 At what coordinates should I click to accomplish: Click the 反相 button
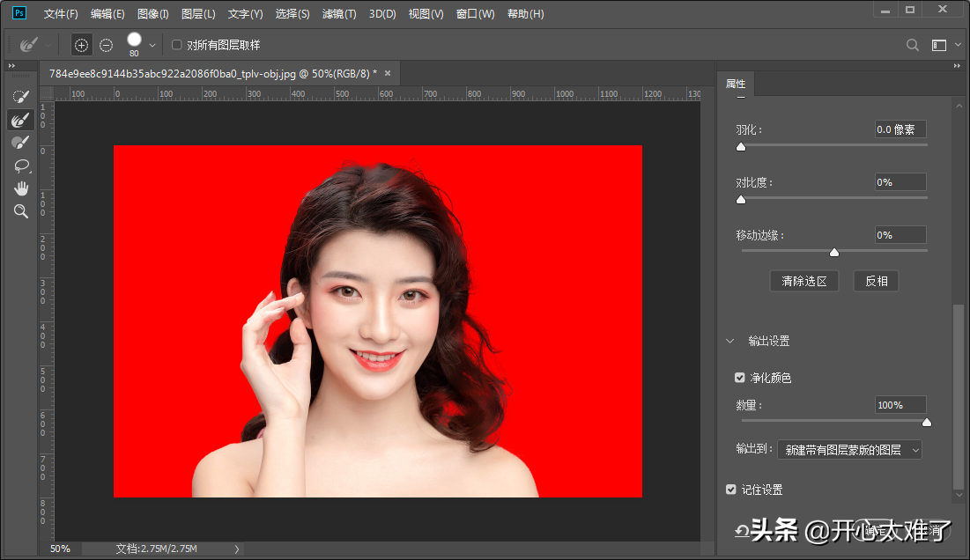point(876,281)
